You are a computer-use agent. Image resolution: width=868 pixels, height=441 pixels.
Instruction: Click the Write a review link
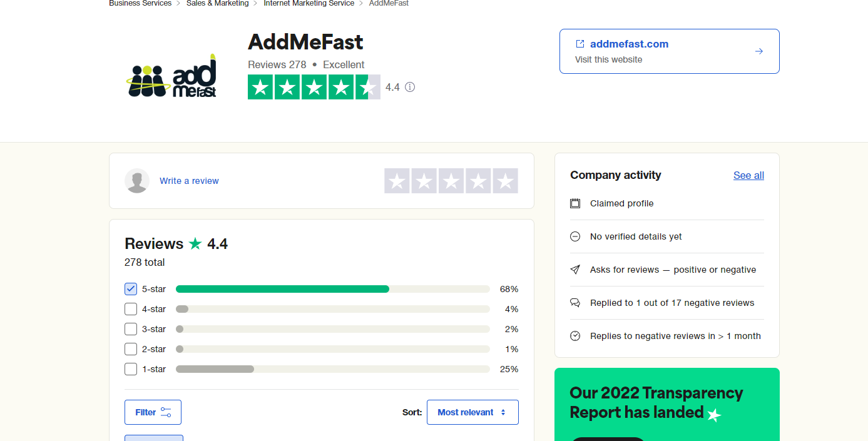(x=189, y=181)
